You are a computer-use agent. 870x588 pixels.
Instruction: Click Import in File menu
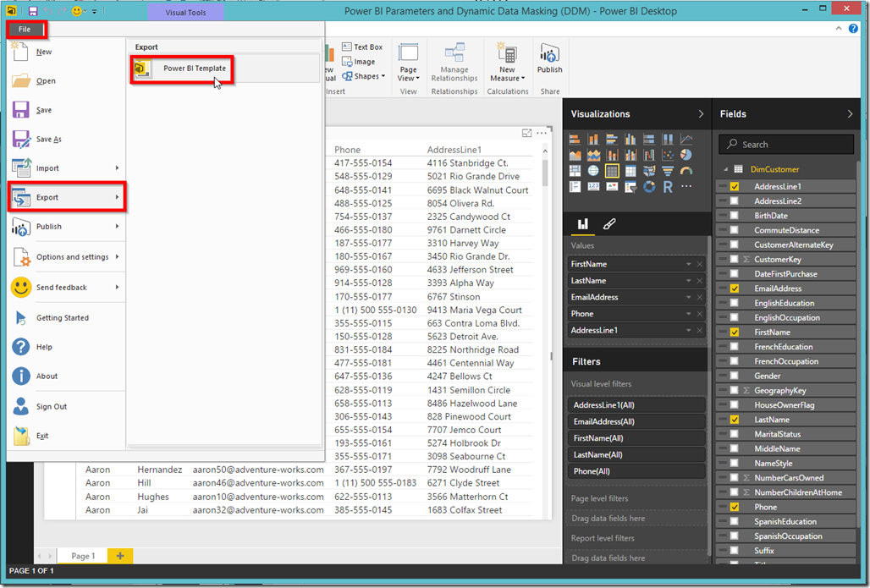(x=67, y=168)
